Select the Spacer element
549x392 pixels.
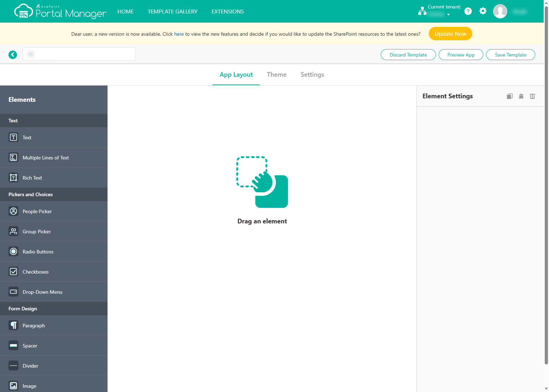(x=30, y=345)
